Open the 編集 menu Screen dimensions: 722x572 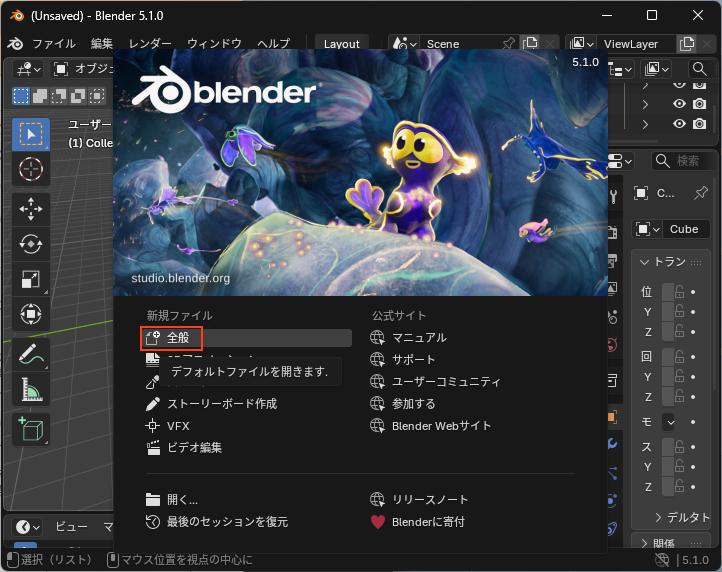(x=102, y=44)
